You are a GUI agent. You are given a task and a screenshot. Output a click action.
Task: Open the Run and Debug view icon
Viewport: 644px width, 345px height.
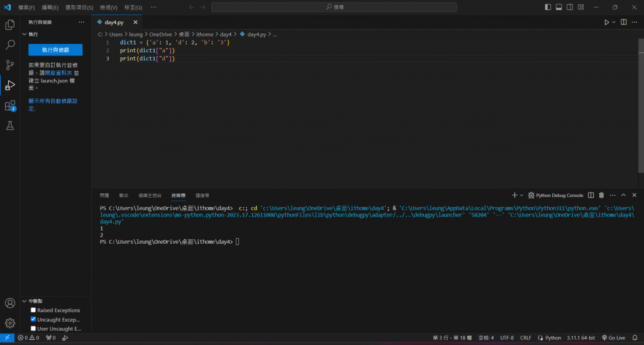click(10, 85)
